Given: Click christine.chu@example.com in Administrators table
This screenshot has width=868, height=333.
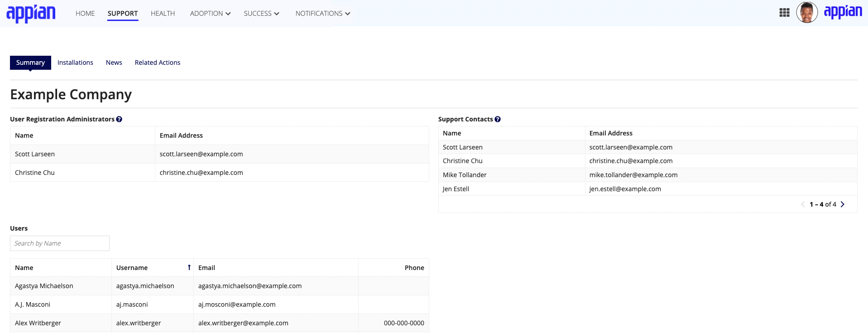Looking at the screenshot, I should point(201,173).
